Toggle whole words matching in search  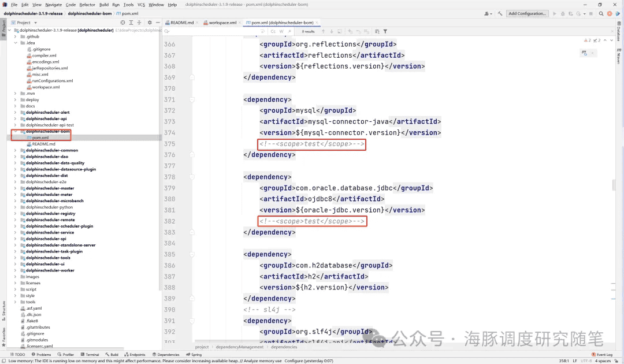point(281,31)
